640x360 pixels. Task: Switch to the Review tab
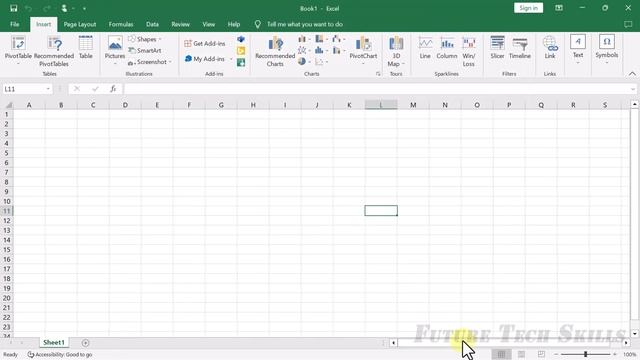tap(180, 24)
